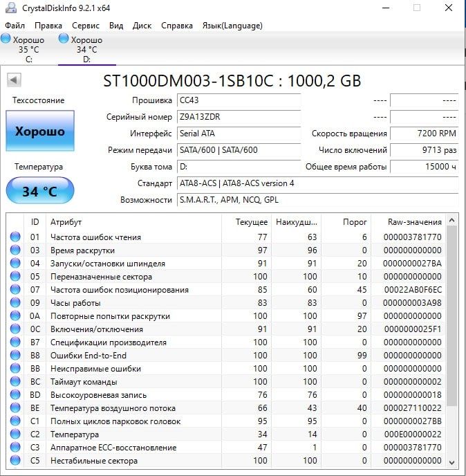Viewport: 466px width, 476px height.
Task: Close the CrystalDiskInfo window
Action: click(x=449, y=8)
